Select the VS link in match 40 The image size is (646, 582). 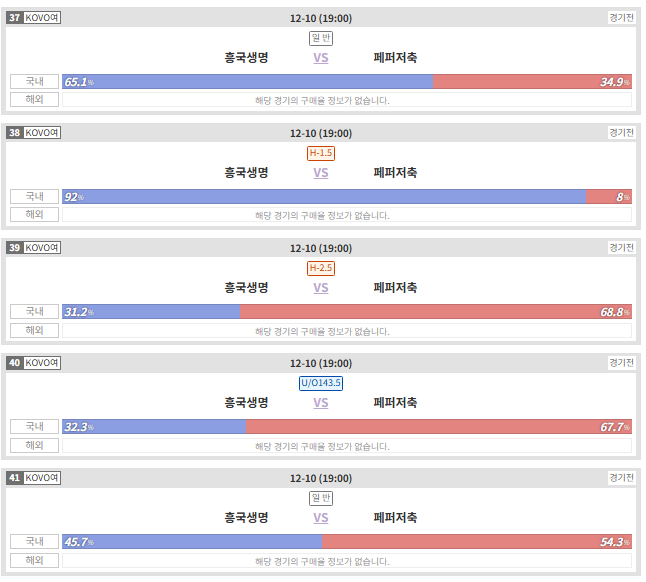click(x=321, y=402)
